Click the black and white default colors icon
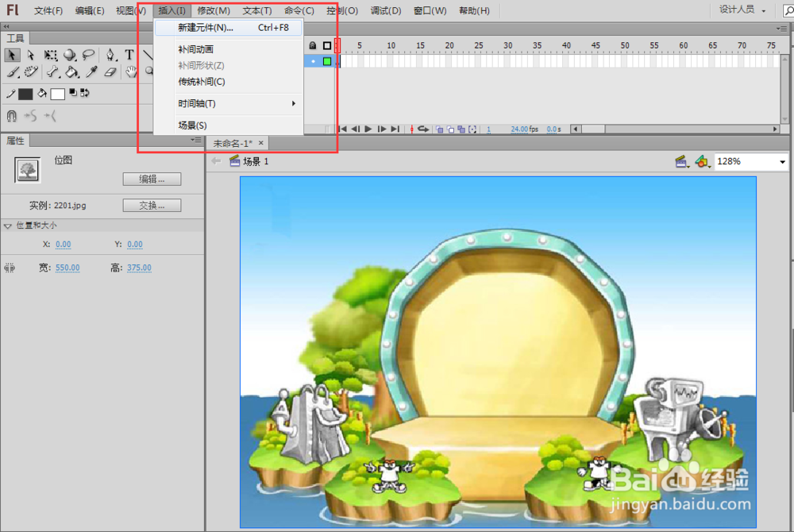Image resolution: width=794 pixels, height=532 pixels. 73,93
